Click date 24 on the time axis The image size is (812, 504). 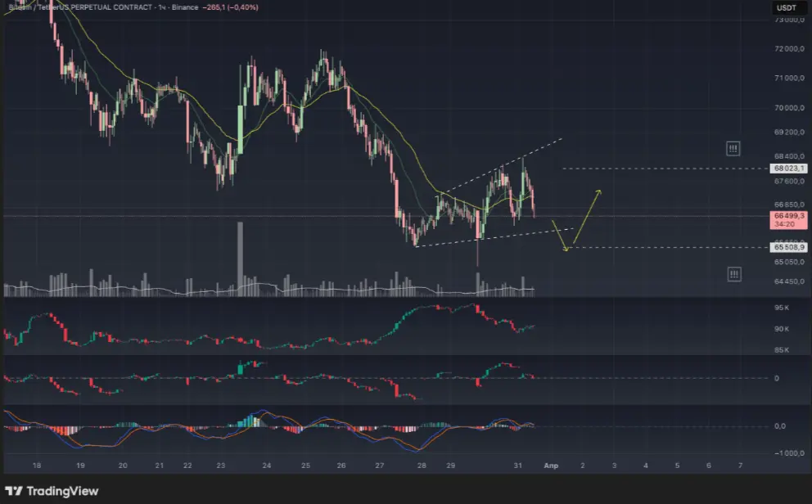click(267, 466)
